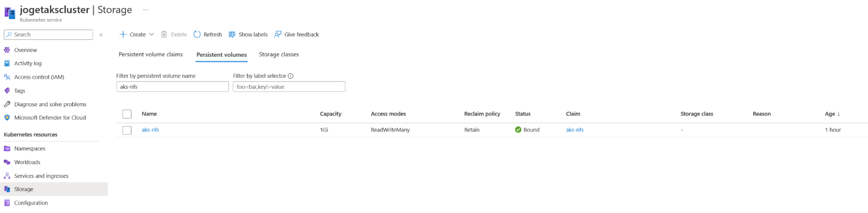The width and height of the screenshot is (868, 213).
Task: Tick the checkbox for the aks-nfs row
Action: pos(127,130)
